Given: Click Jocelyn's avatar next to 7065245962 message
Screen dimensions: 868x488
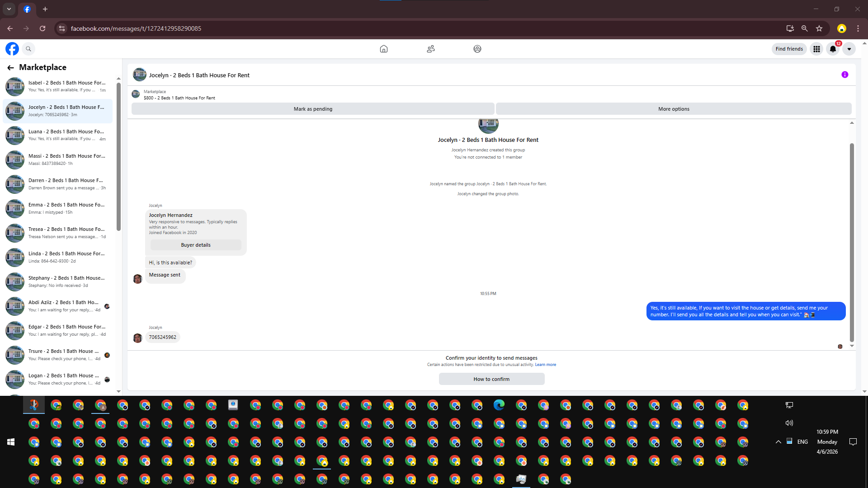Looking at the screenshot, I should point(138,338).
